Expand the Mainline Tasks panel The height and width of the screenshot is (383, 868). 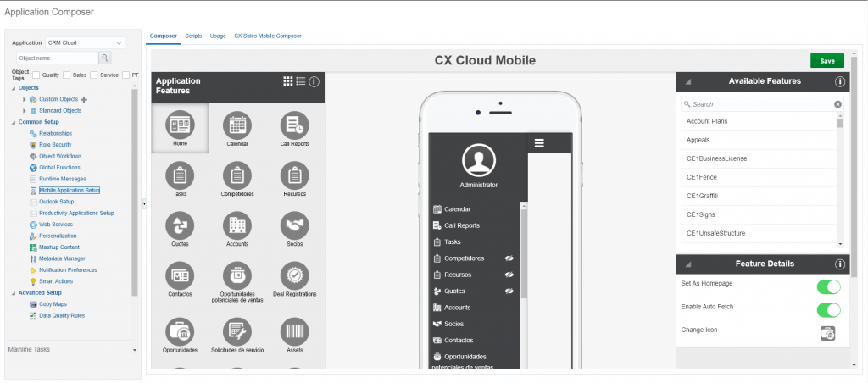click(135, 350)
